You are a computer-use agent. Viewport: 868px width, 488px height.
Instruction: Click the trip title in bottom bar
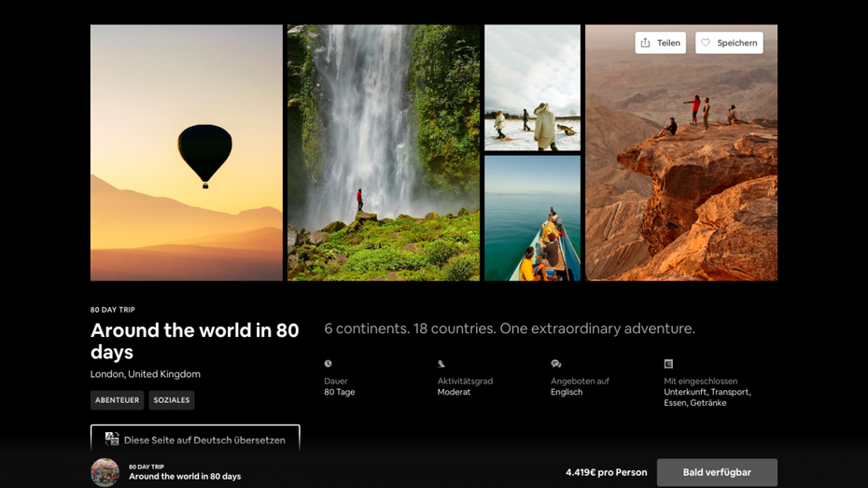(x=185, y=477)
